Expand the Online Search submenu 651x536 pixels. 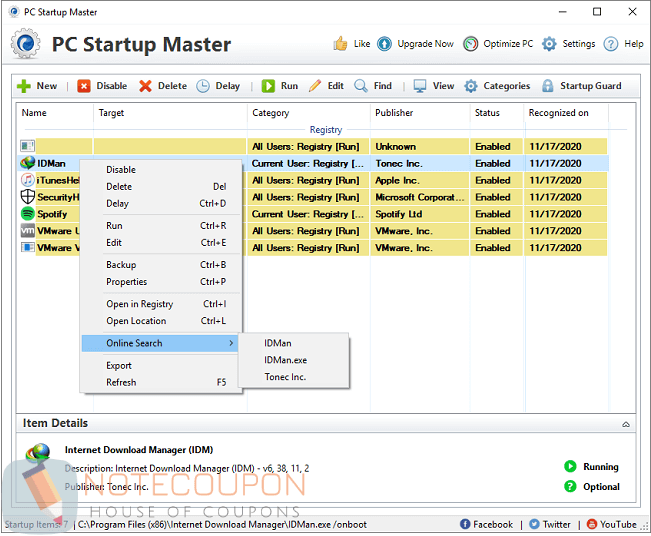click(x=159, y=343)
